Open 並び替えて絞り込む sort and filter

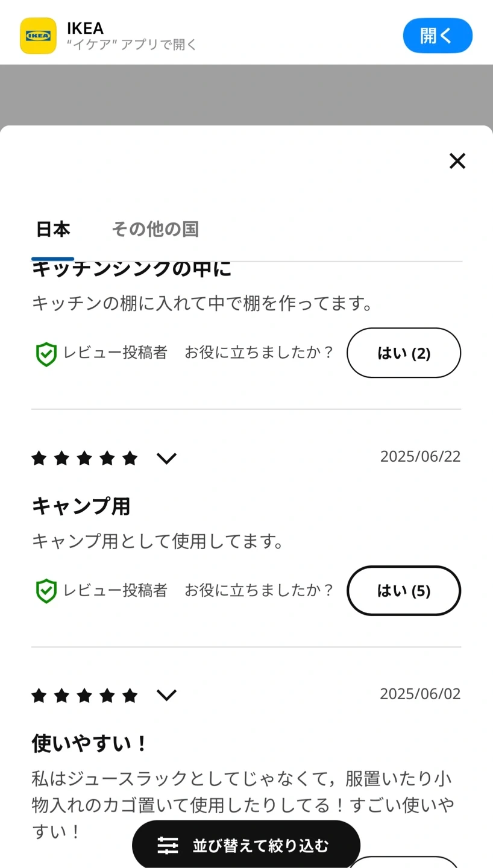[x=260, y=845]
